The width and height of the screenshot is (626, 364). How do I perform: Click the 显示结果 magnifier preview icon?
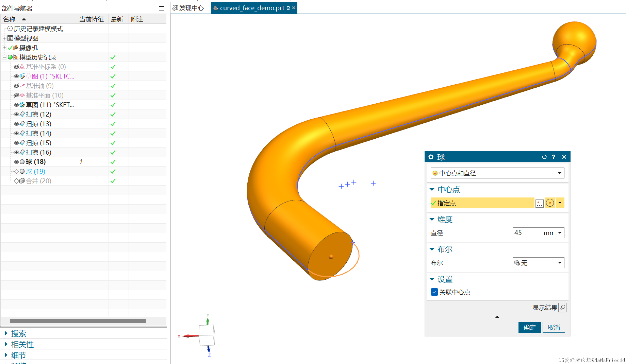pos(562,308)
